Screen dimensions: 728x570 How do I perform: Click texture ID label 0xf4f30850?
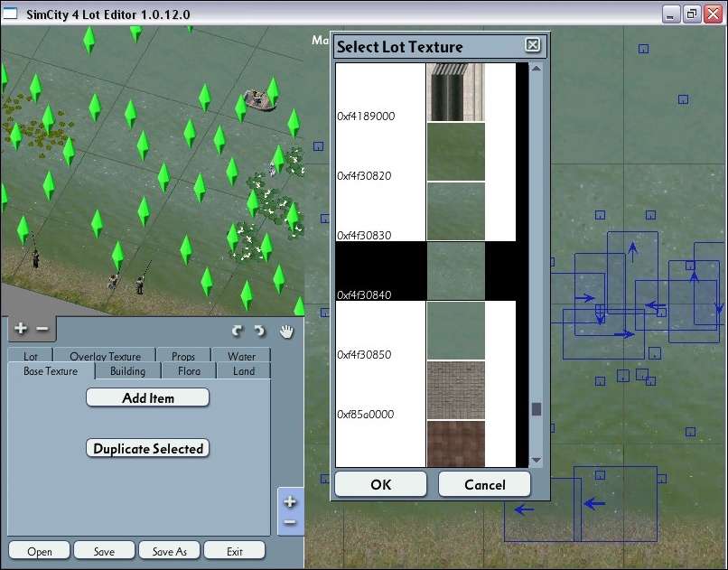364,355
